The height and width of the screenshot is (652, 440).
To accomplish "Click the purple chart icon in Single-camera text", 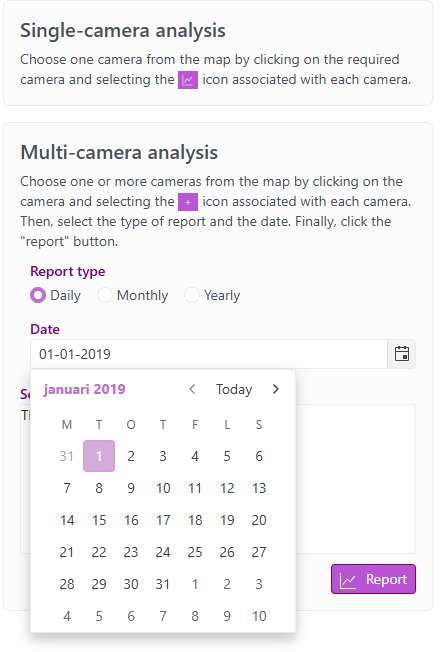I will point(188,80).
